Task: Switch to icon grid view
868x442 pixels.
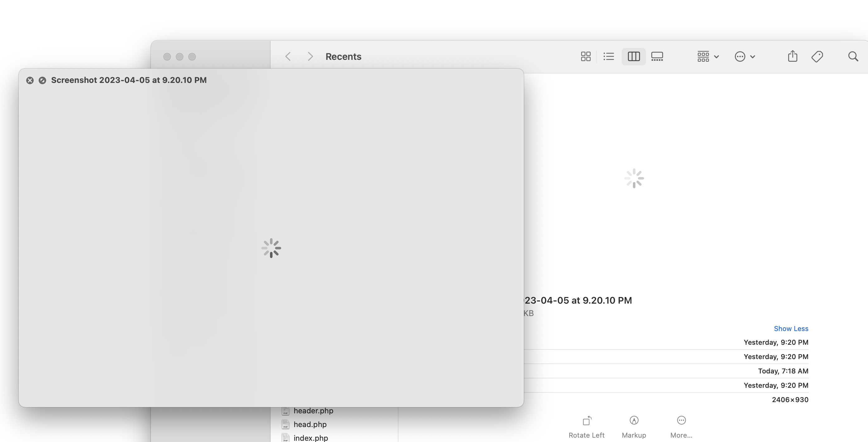Action: click(x=586, y=56)
